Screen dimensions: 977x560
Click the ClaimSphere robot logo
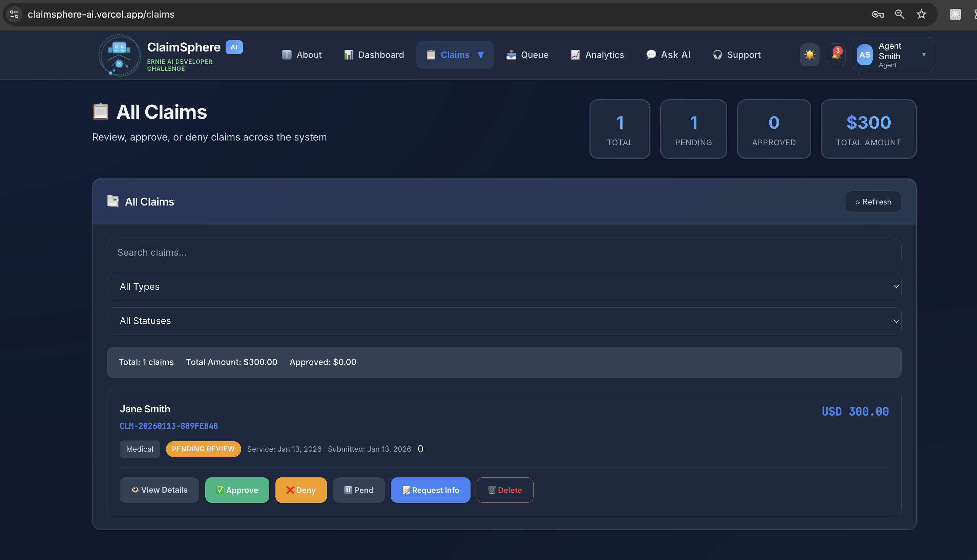click(119, 55)
